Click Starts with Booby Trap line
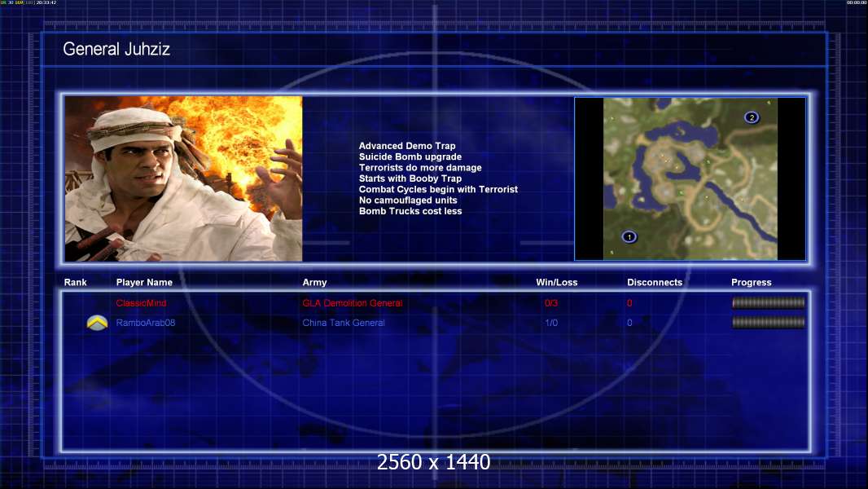The height and width of the screenshot is (489, 868). pyautogui.click(x=410, y=178)
